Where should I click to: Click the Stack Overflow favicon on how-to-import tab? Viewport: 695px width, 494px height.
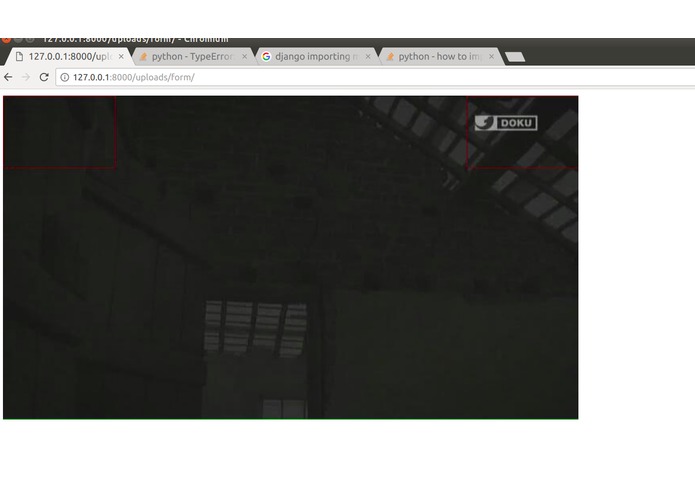coord(390,57)
